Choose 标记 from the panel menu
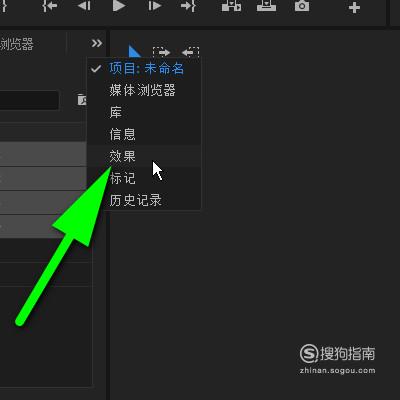This screenshot has width=400, height=400. tap(144, 178)
